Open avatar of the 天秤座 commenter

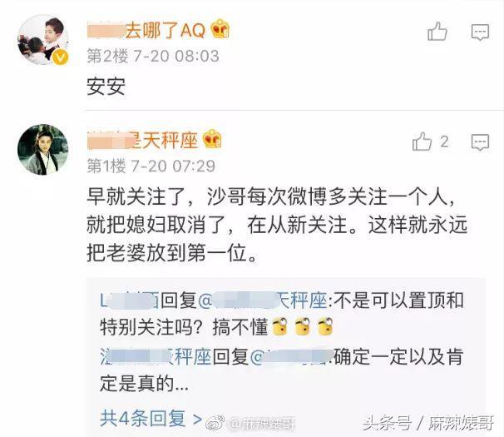pos(43,150)
